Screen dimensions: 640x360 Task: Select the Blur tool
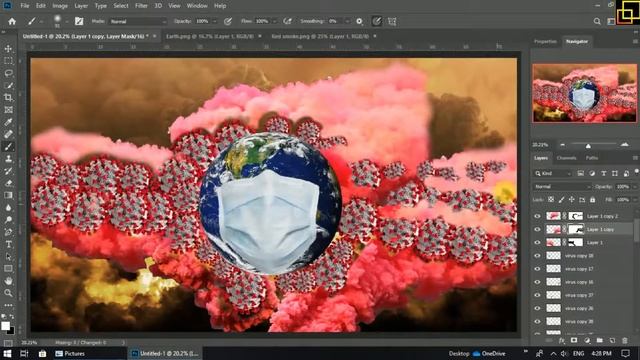click(x=8, y=208)
